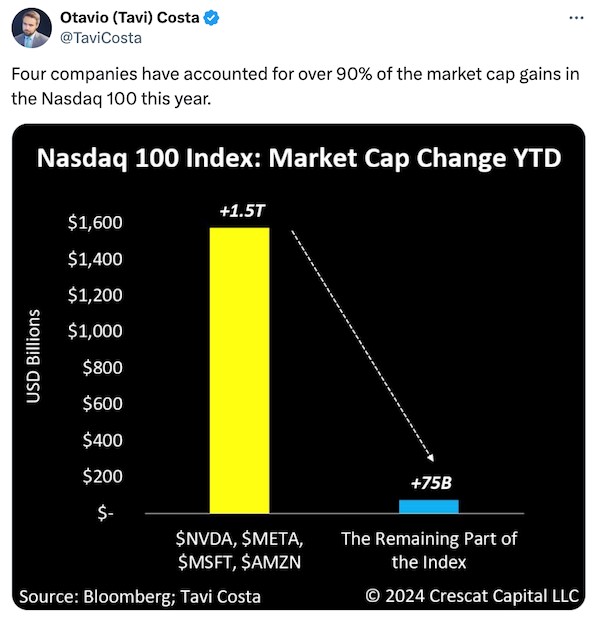Click the $MSFT, $AMZN label line
This screenshot has height=624, width=600.
click(x=240, y=562)
